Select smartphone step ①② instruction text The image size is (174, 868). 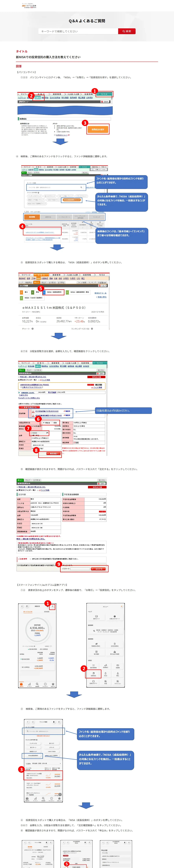[78, 590]
